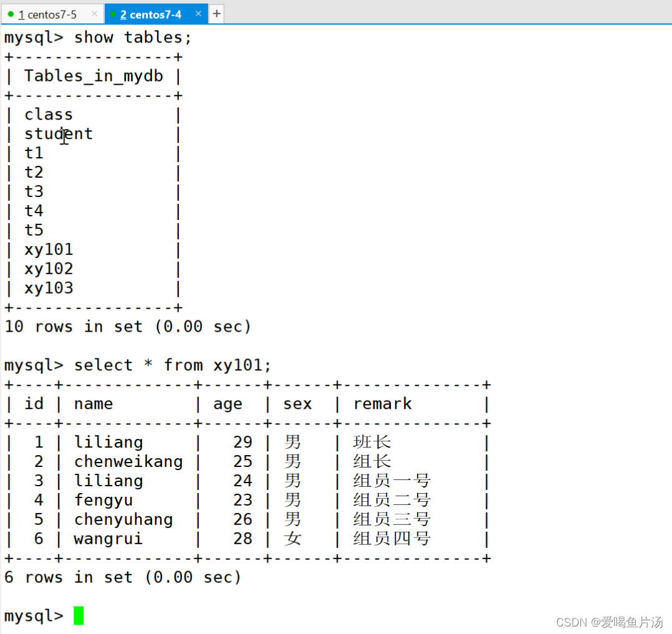Click the '女' sex value in wangrui row

click(293, 539)
